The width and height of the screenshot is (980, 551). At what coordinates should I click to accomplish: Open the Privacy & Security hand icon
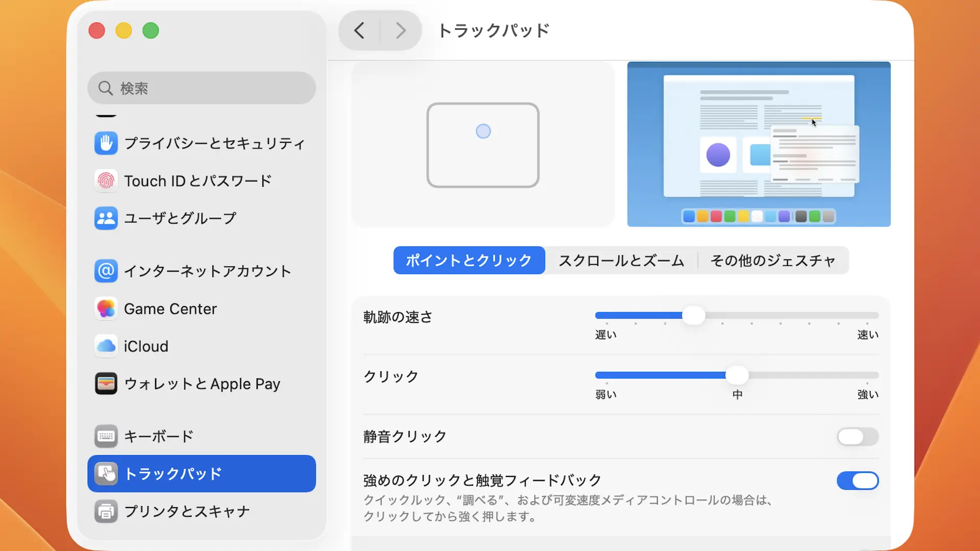(x=106, y=143)
